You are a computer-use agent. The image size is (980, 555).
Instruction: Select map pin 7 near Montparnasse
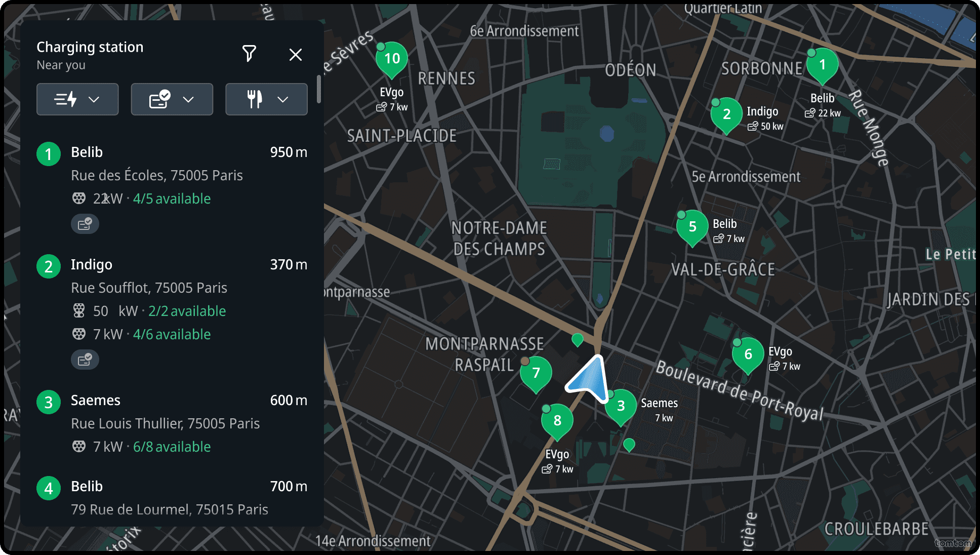pyautogui.click(x=536, y=374)
